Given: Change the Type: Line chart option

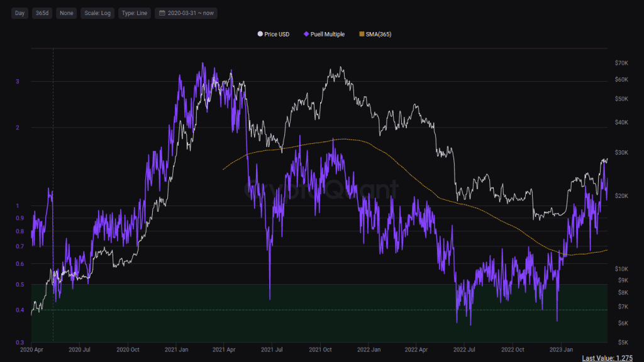Looking at the screenshot, I should [x=134, y=13].
